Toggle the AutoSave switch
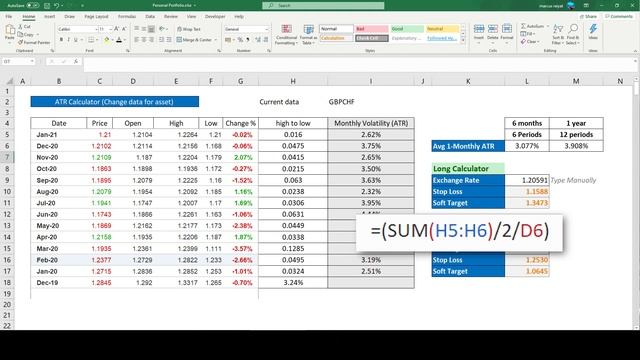This screenshot has height=360, width=640. pos(32,6)
